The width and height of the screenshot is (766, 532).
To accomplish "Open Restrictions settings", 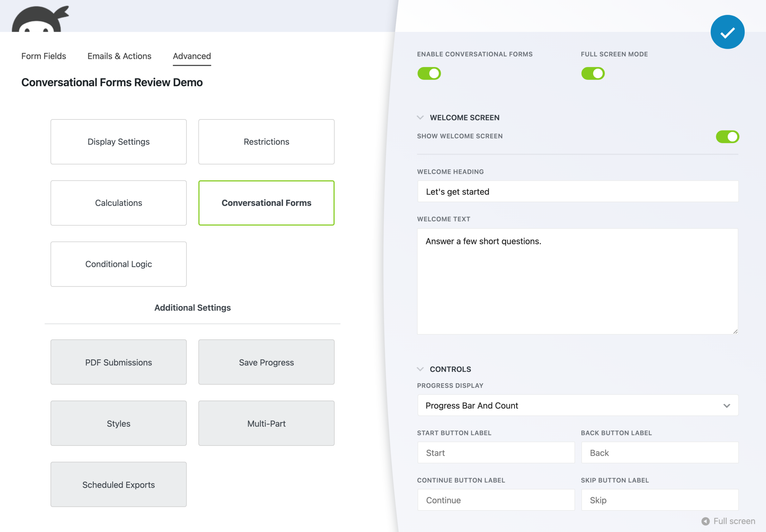I will (266, 142).
